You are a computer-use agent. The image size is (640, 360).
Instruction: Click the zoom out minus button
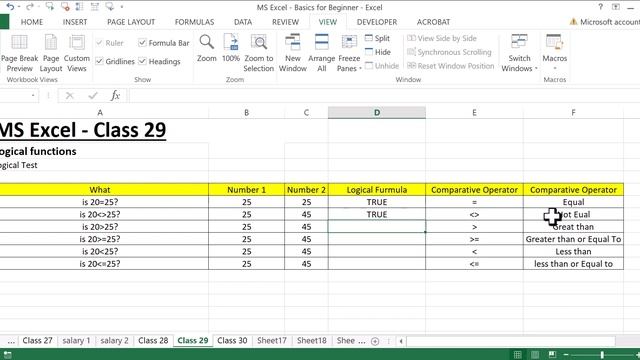pos(566,354)
